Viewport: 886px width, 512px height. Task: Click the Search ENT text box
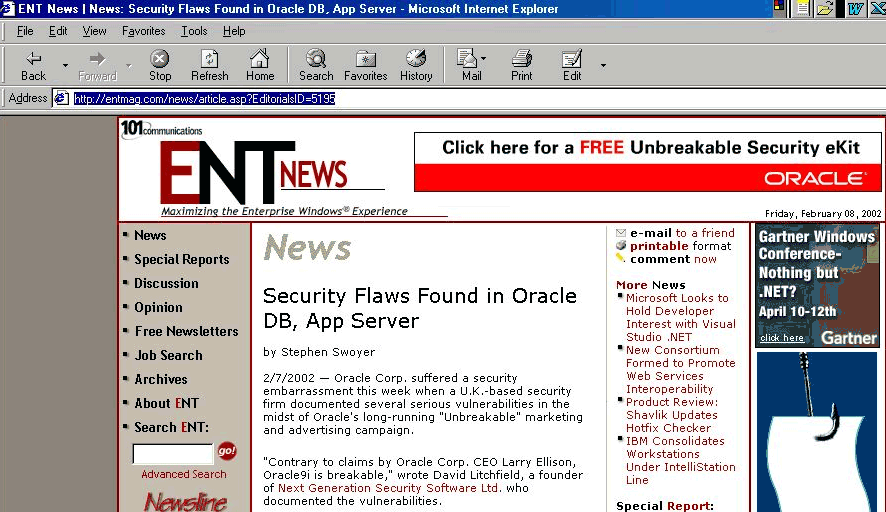click(x=173, y=454)
